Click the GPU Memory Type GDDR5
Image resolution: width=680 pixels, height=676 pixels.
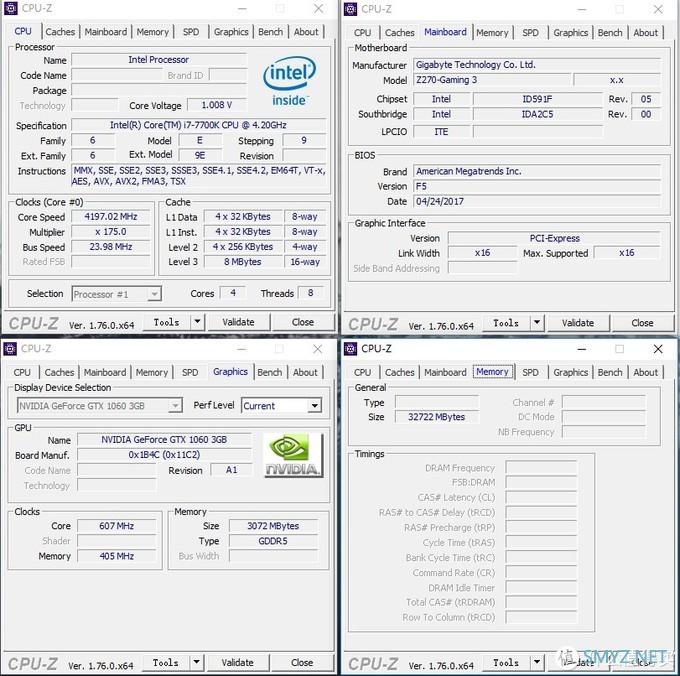[273, 541]
